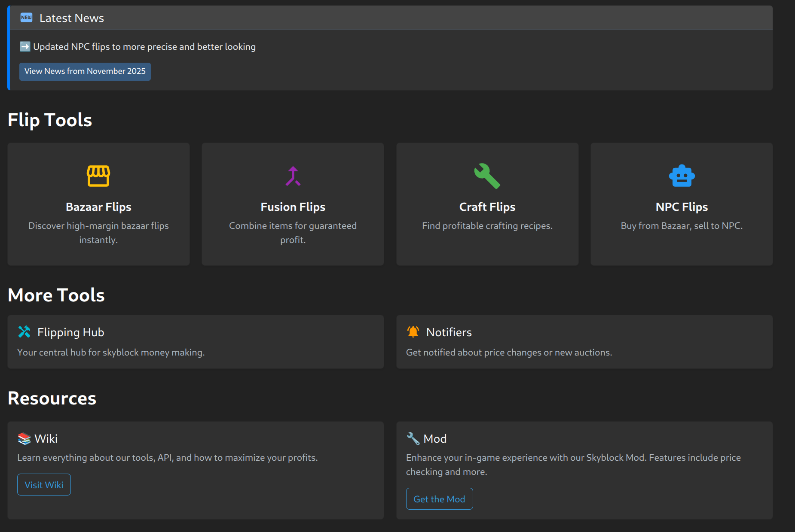
Task: Click the yellow Bazaar Flips store icon
Action: pyautogui.click(x=98, y=176)
